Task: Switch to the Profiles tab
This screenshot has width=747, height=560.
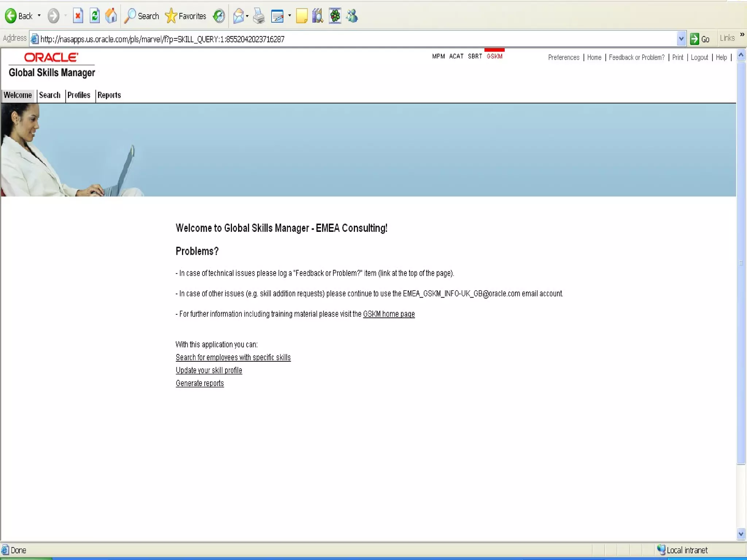Action: pyautogui.click(x=79, y=95)
